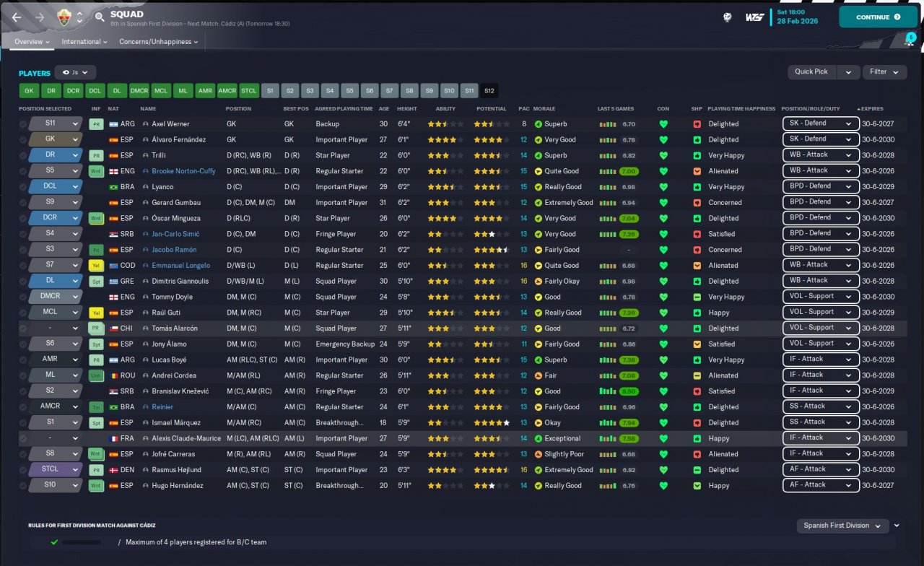Click the Continue button
The height and width of the screenshot is (566, 924).
[878, 17]
